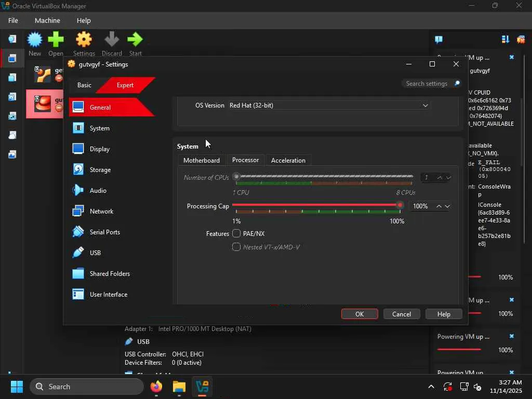The image size is (532, 399).
Task: Open the Shared Folders settings category
Action: [x=109, y=273]
